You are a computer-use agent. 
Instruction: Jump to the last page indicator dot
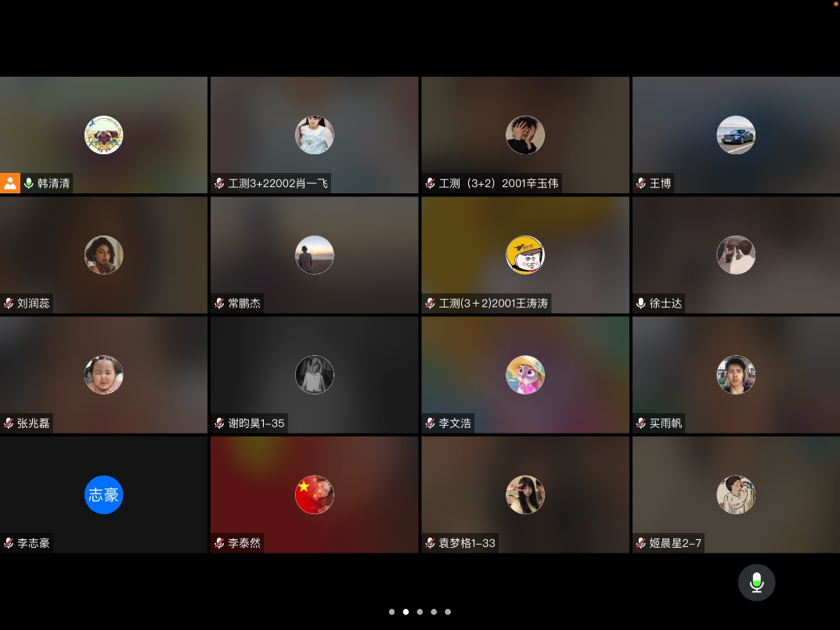click(x=448, y=612)
